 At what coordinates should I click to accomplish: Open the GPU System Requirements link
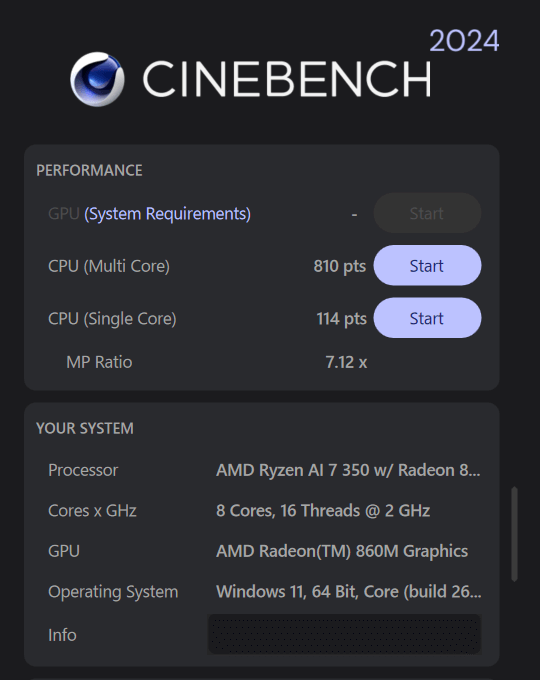point(167,214)
